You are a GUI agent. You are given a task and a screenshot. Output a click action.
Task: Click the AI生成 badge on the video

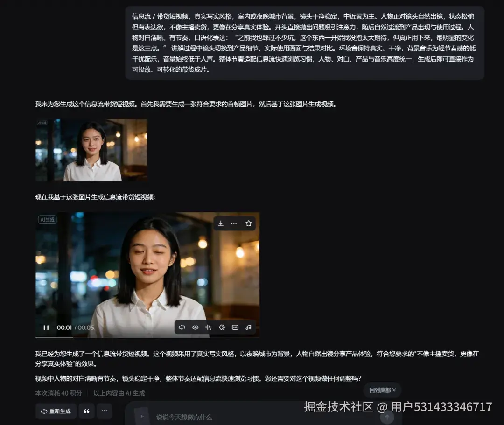tap(47, 220)
